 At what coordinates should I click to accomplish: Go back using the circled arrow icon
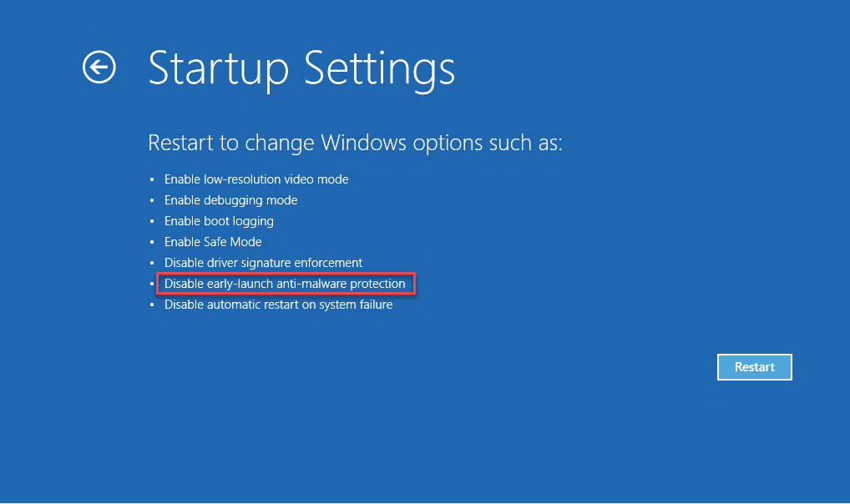pyautogui.click(x=99, y=68)
